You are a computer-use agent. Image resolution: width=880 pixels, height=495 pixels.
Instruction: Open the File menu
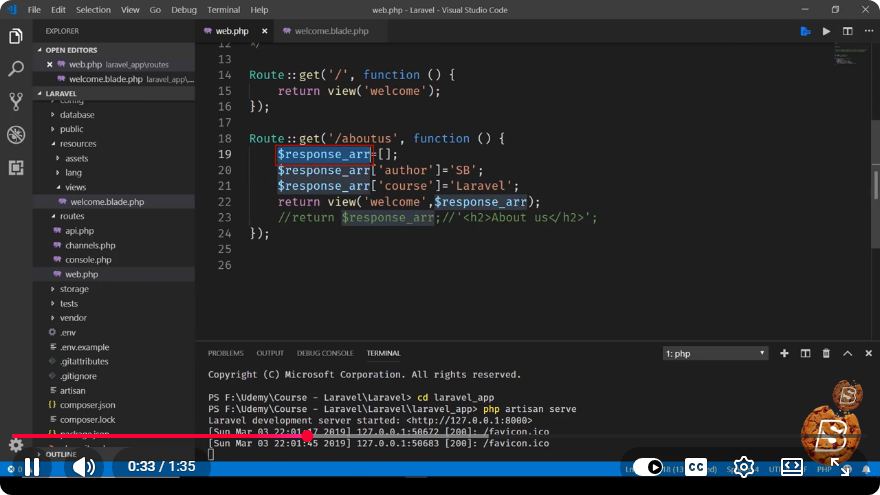click(x=34, y=10)
